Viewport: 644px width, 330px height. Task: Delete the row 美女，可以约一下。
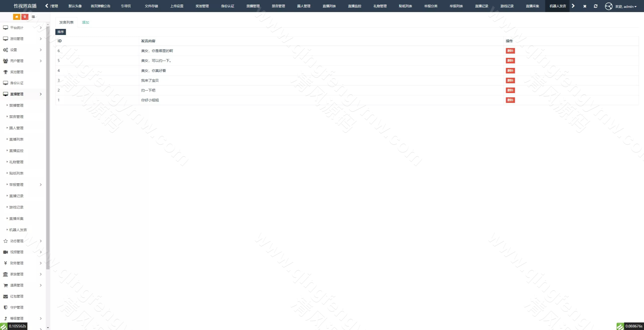pos(510,61)
